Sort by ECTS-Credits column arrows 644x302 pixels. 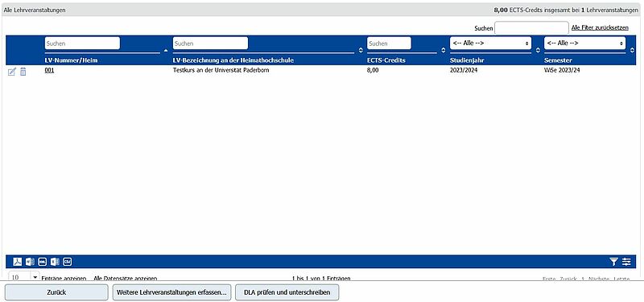444,50
